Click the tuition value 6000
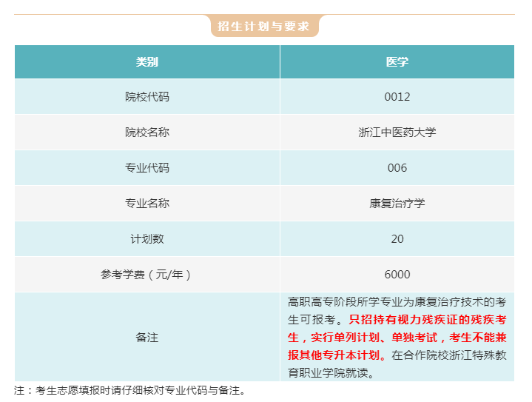 [x=397, y=275]
